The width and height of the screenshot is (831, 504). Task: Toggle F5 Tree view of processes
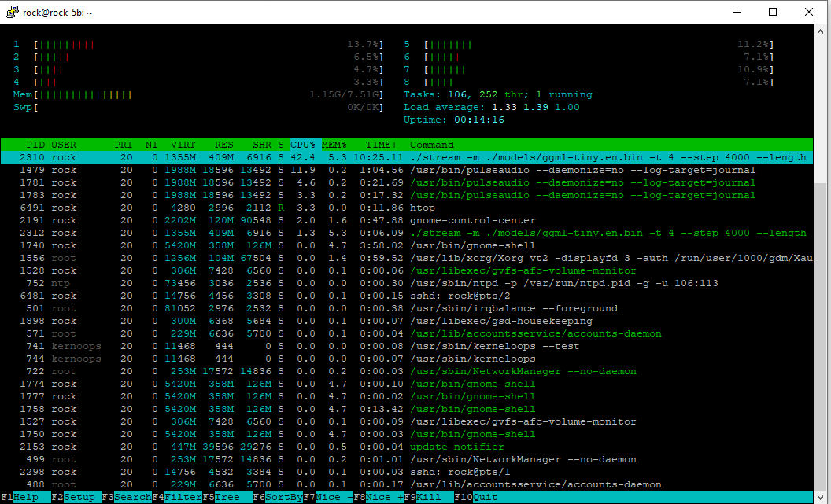pyautogui.click(x=227, y=497)
